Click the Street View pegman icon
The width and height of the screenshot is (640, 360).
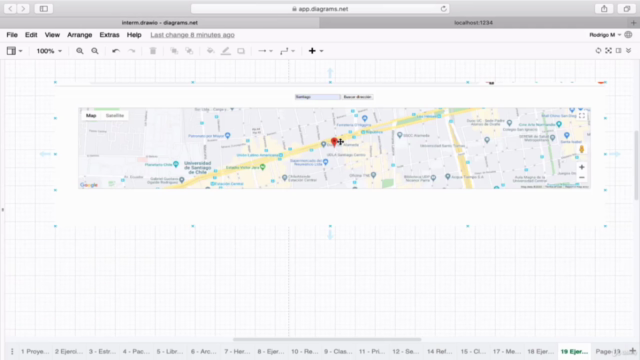[x=582, y=149]
